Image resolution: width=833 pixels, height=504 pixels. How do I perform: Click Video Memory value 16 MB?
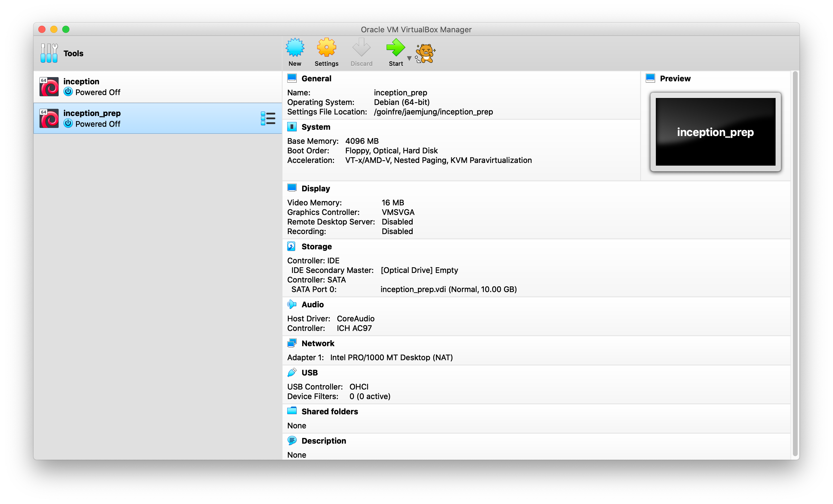pos(393,202)
